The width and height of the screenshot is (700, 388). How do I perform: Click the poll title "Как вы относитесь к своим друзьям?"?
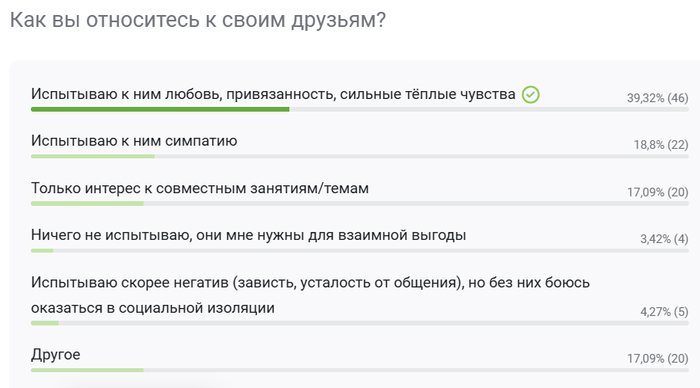[x=198, y=21]
